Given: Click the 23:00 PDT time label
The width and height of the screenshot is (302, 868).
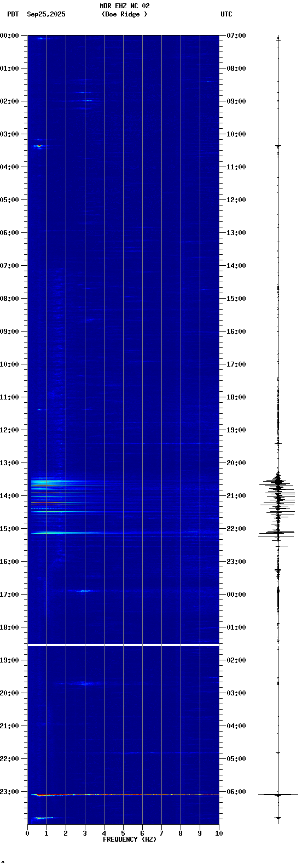Looking at the screenshot, I should (x=10, y=792).
